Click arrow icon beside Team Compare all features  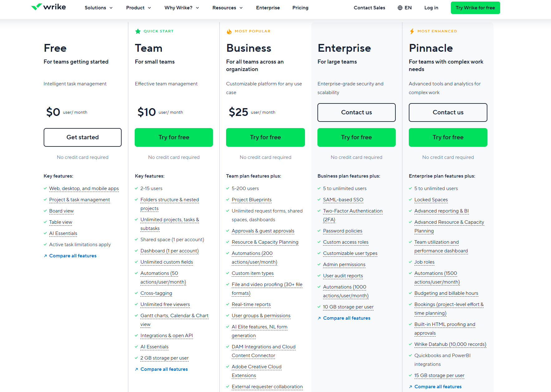click(137, 369)
